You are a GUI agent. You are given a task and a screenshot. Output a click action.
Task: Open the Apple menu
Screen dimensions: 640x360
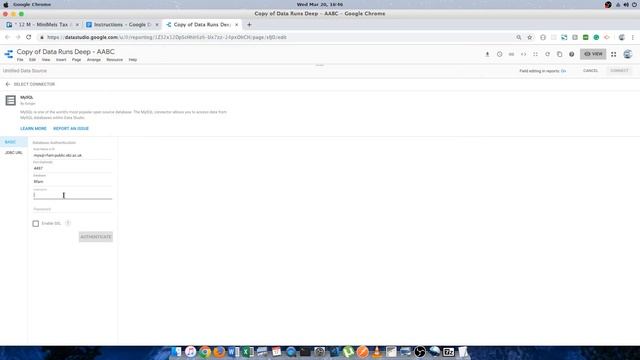tap(6, 4)
